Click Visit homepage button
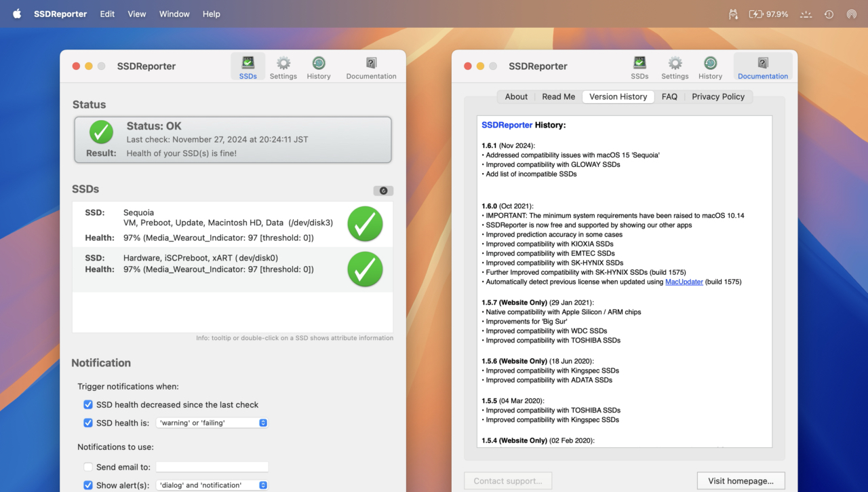The image size is (868, 492). (x=741, y=480)
